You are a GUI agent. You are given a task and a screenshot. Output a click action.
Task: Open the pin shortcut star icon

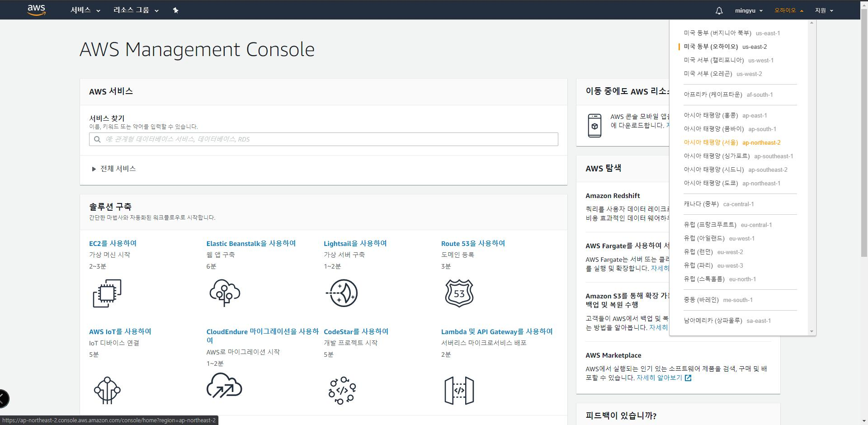176,10
